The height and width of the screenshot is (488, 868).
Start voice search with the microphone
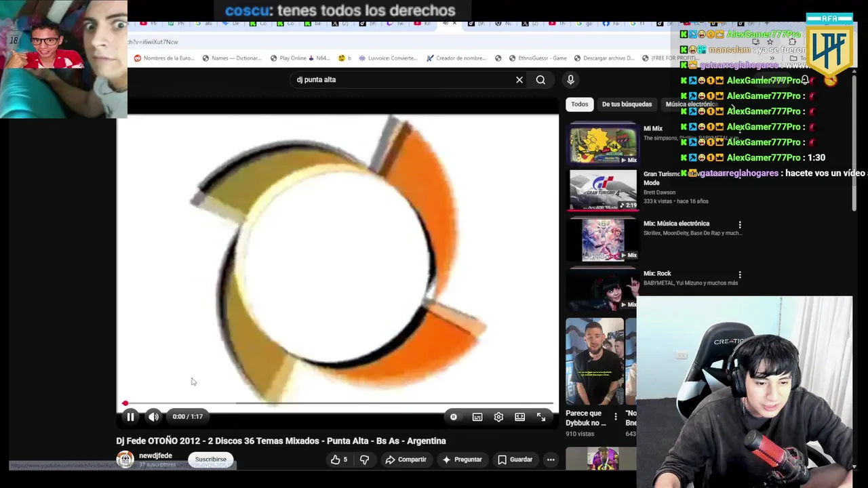coord(570,79)
